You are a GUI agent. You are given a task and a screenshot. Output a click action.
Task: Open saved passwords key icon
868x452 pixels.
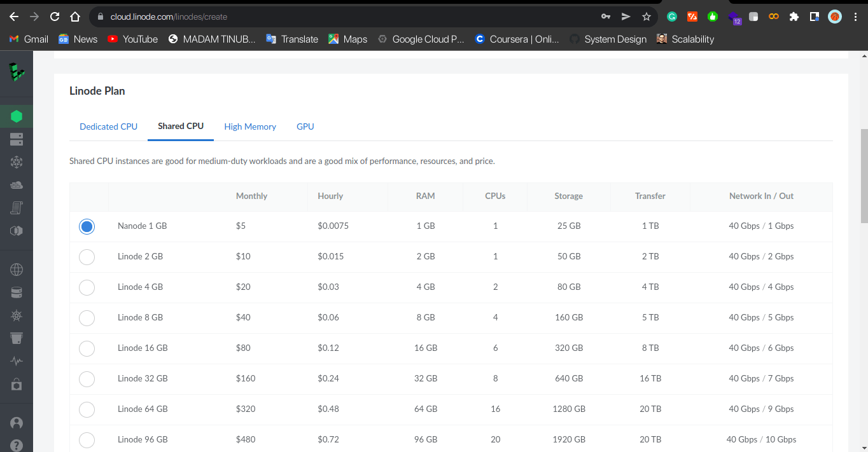[x=606, y=17]
